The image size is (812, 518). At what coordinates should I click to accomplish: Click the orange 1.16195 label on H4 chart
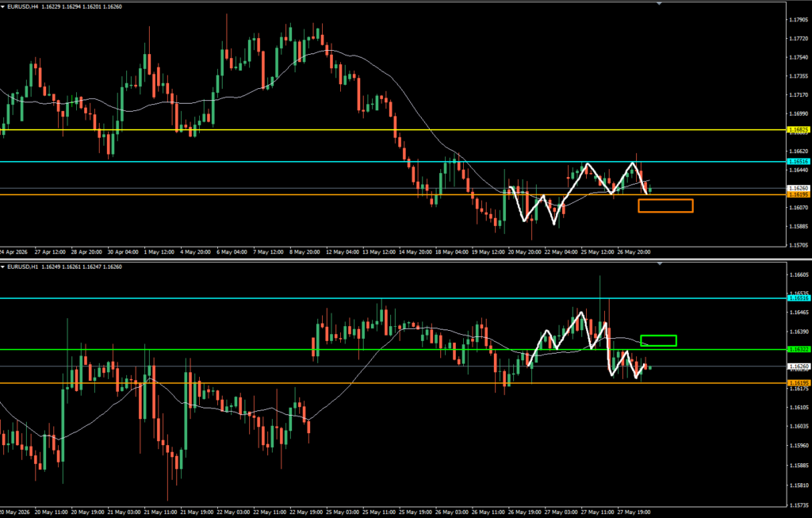798,195
